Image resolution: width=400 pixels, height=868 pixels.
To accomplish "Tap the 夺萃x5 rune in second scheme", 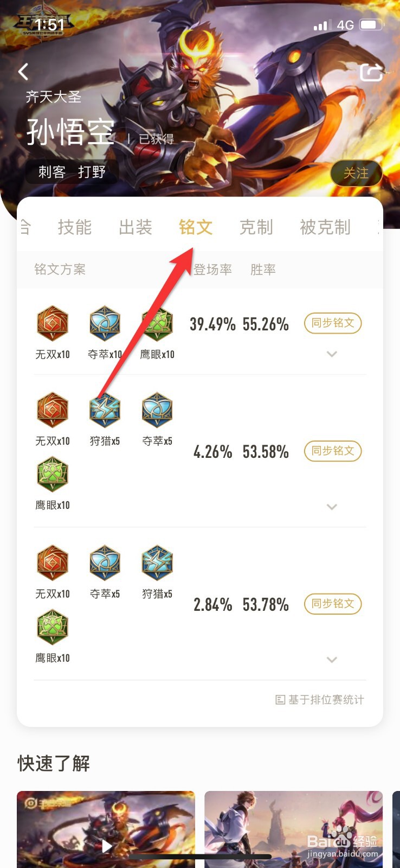I will 157,410.
